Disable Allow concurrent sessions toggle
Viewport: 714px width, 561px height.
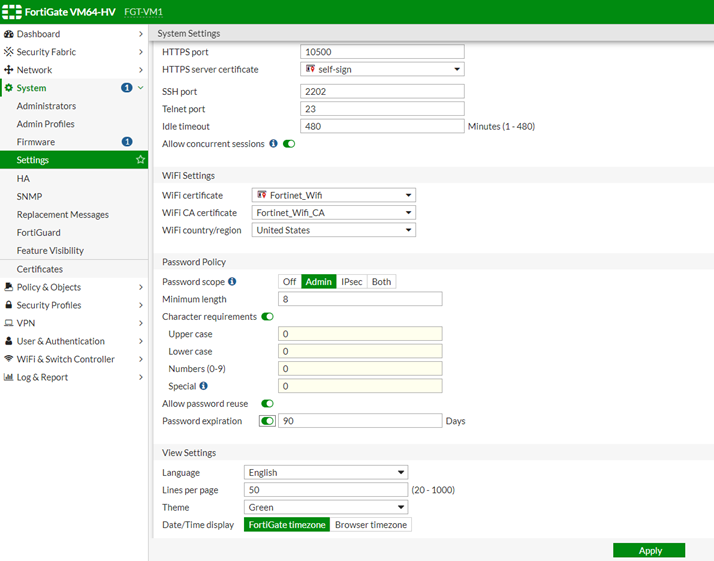click(x=289, y=144)
